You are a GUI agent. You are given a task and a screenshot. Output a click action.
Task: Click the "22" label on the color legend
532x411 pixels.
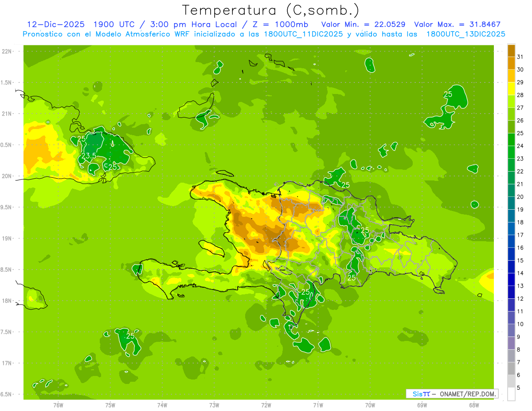[520, 172]
